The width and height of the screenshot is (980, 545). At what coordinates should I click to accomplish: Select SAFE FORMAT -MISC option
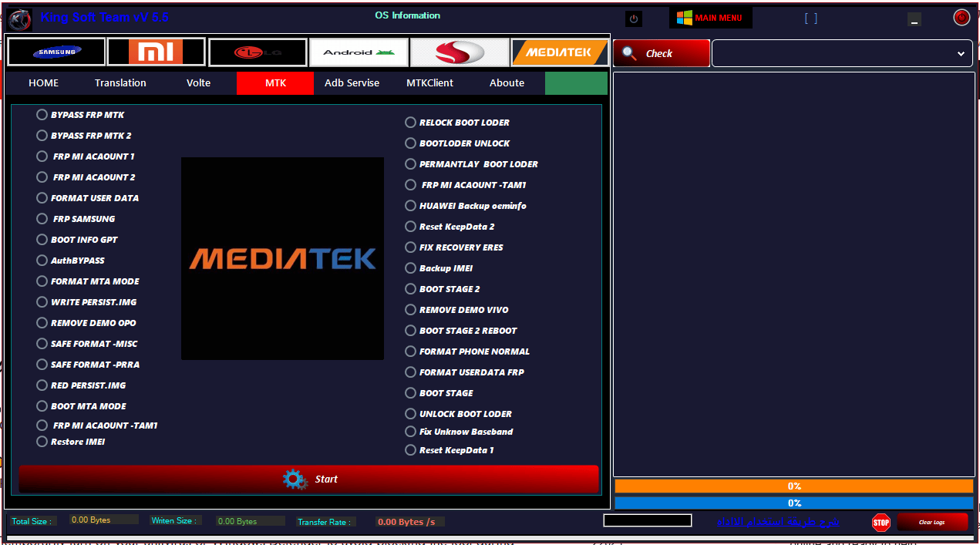(x=87, y=344)
